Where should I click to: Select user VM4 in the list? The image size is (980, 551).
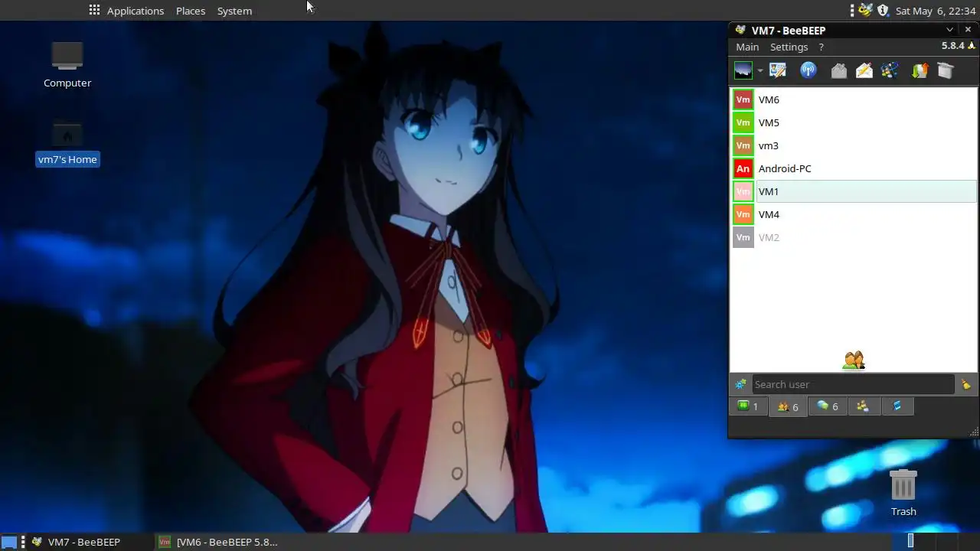tap(854, 214)
